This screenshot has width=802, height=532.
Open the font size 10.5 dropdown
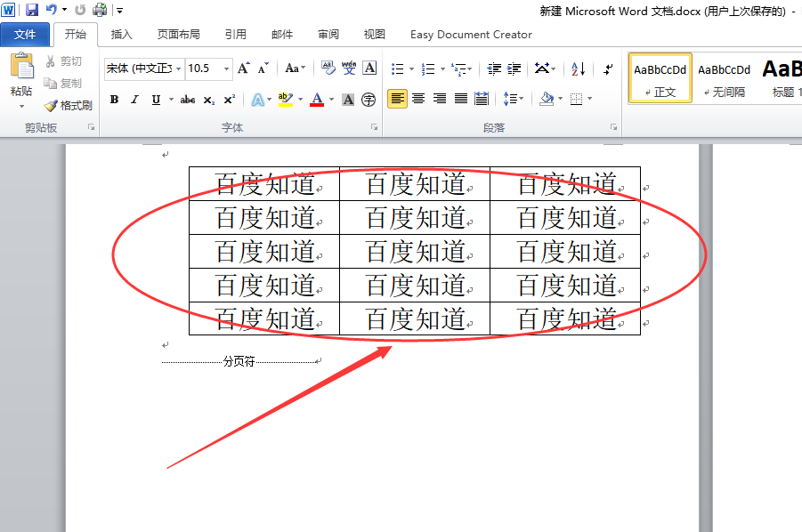[x=226, y=69]
